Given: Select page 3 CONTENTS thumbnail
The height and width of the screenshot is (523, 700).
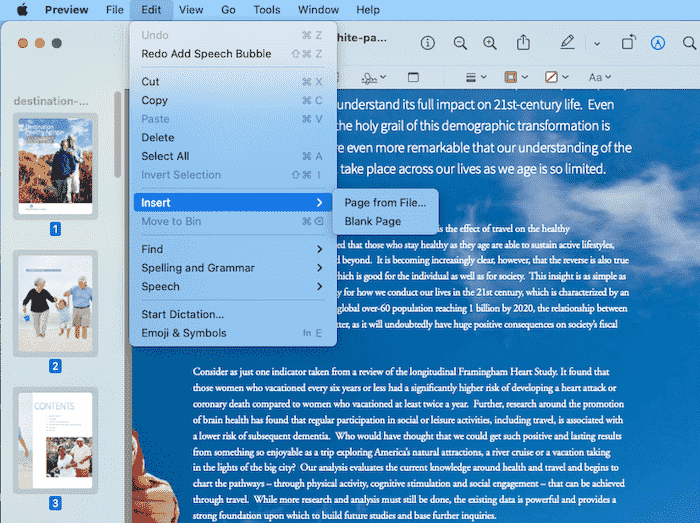Looking at the screenshot, I should point(55,440).
